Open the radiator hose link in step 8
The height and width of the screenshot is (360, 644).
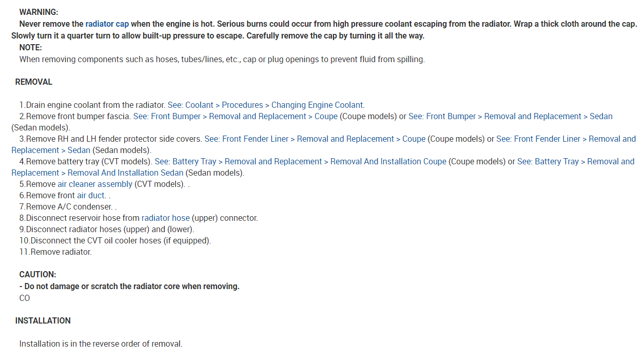pyautogui.click(x=165, y=218)
